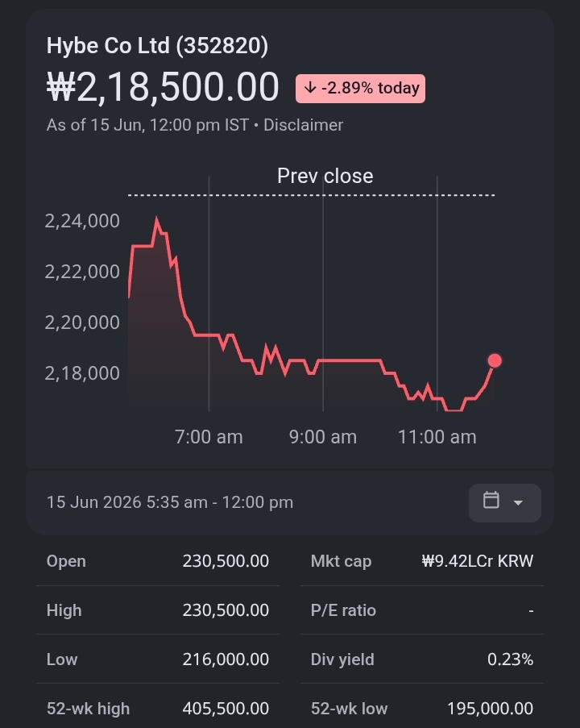Click the 11:00 am axis label

click(437, 437)
